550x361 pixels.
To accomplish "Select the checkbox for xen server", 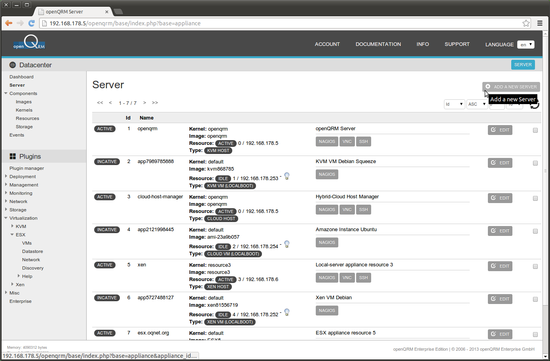I will [535, 266].
